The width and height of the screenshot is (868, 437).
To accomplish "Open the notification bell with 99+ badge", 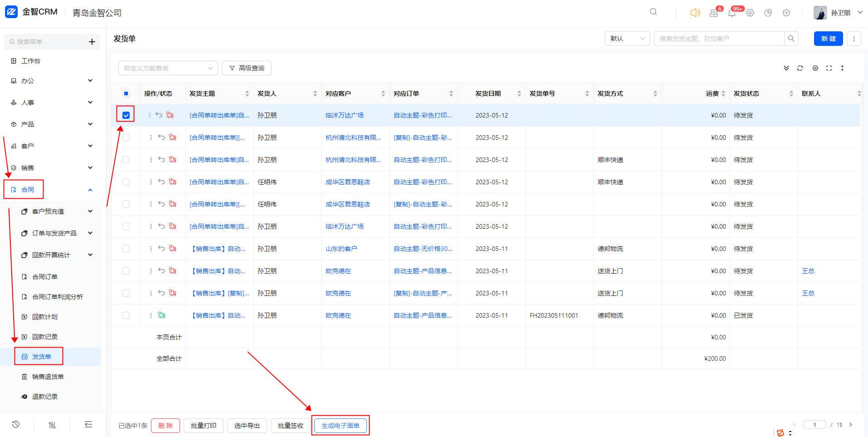I will [x=731, y=13].
